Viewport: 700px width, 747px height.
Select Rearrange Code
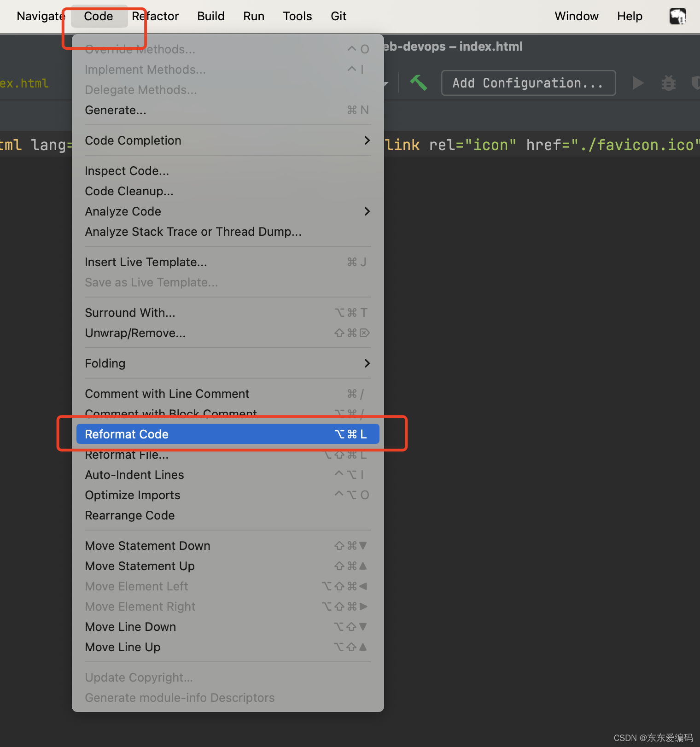pyautogui.click(x=227, y=515)
